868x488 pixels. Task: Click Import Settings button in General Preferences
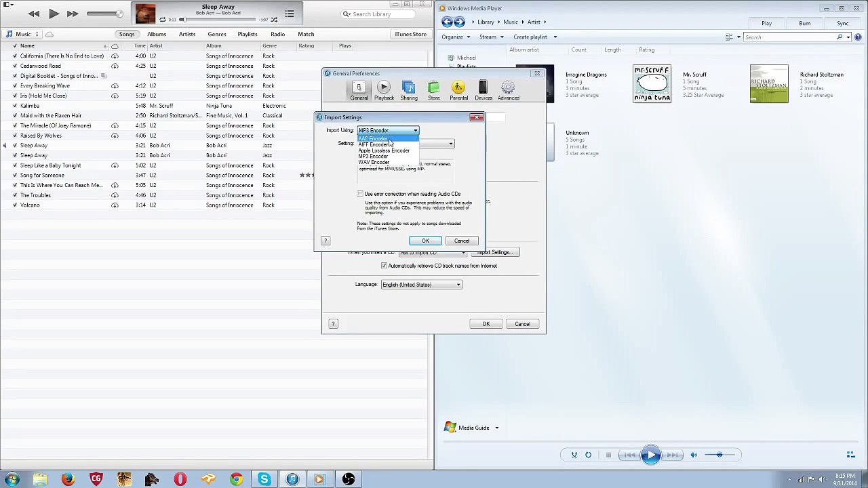(x=496, y=252)
